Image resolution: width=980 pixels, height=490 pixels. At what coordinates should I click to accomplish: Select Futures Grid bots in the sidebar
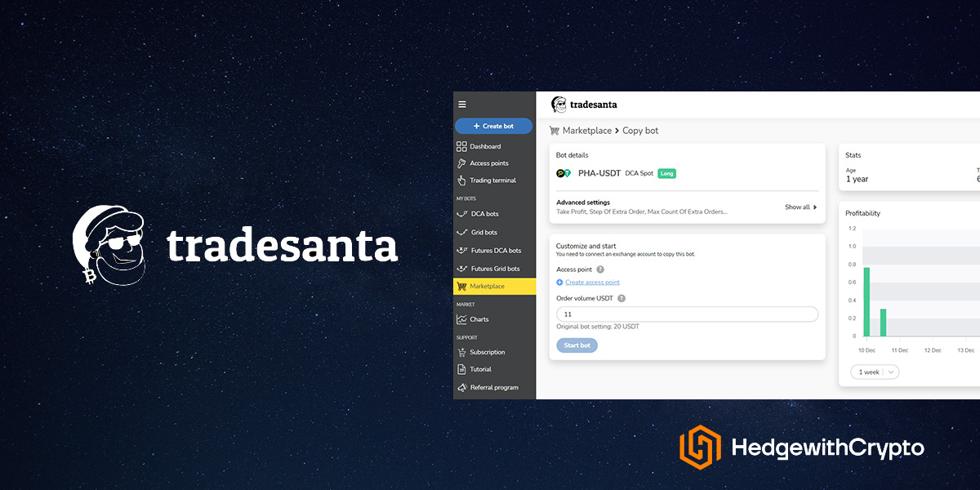463,268
